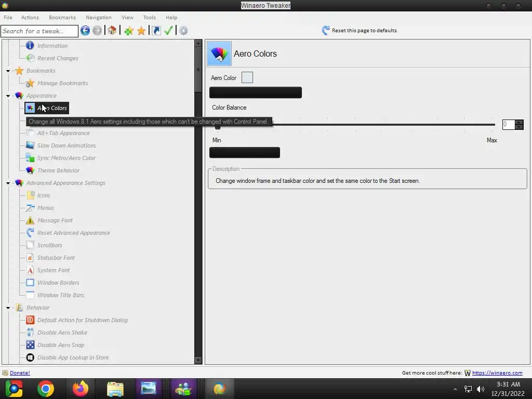Screen dimensions: 532x399
Task: Click the Recent Changes icon
Action: click(x=30, y=58)
